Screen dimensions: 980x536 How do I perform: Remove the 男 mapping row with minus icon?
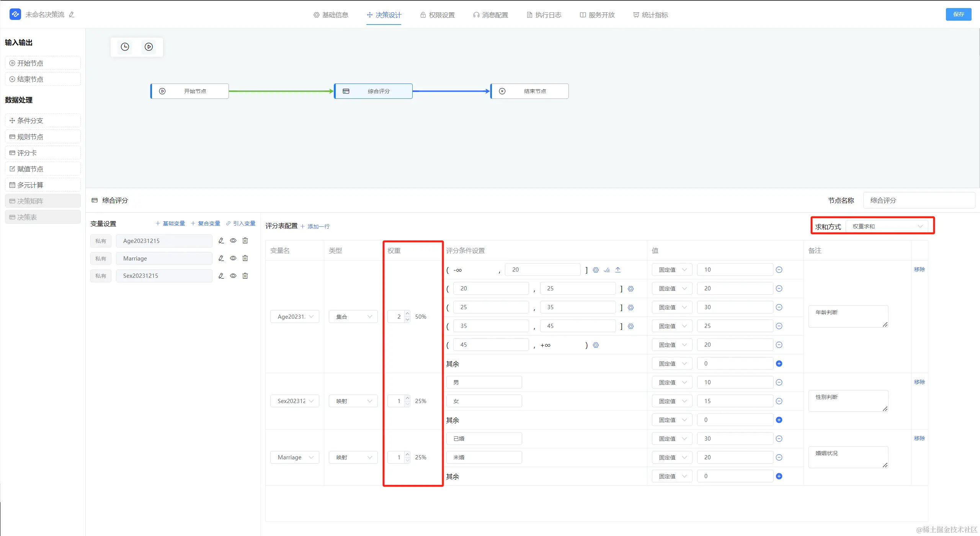[779, 382]
